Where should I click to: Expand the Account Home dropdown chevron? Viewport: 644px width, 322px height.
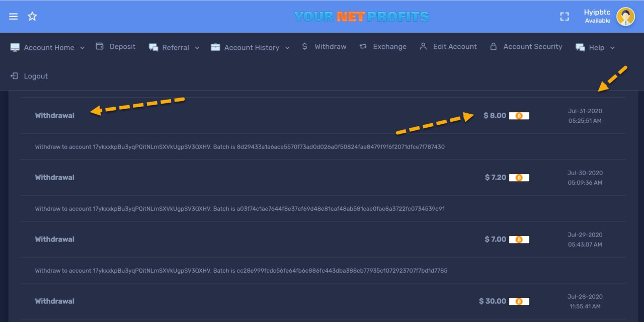[82, 48]
